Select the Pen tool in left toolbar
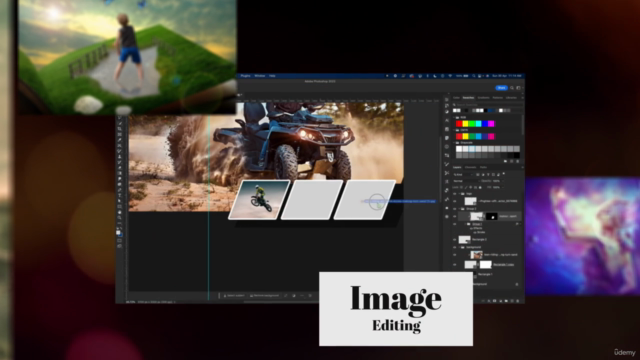 (120, 190)
